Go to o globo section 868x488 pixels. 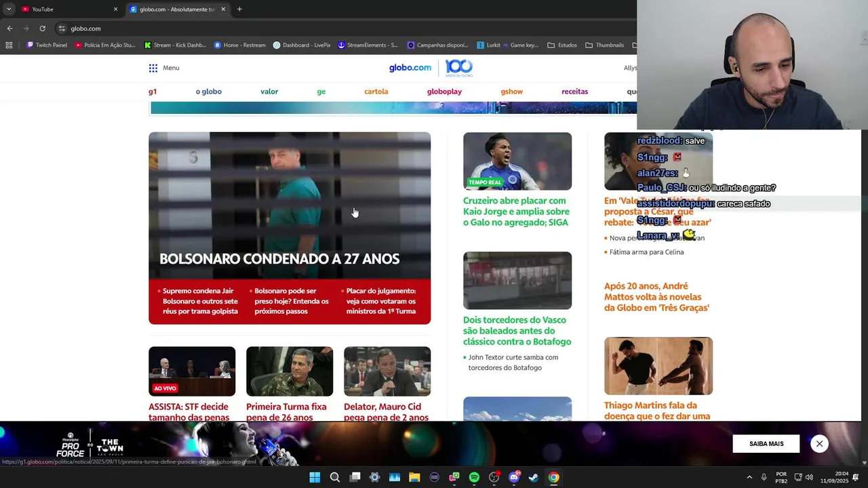(209, 91)
